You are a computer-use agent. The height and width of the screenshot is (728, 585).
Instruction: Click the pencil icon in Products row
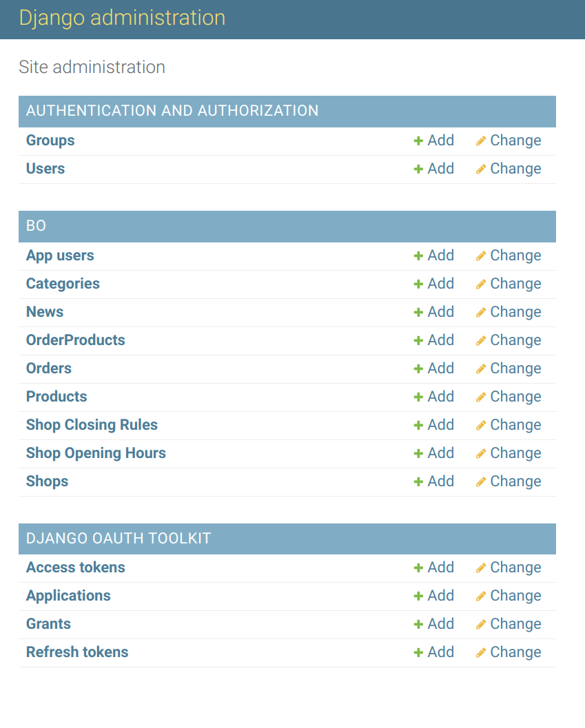(x=481, y=397)
